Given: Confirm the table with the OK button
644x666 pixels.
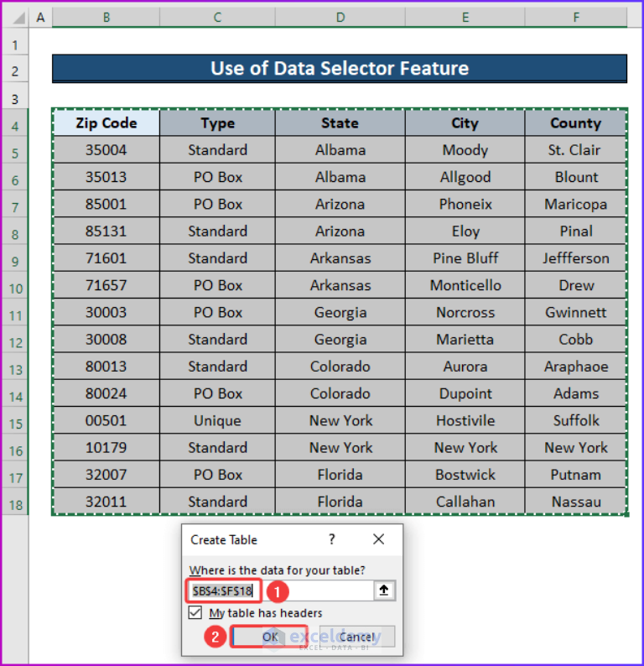Looking at the screenshot, I should coord(269,637).
